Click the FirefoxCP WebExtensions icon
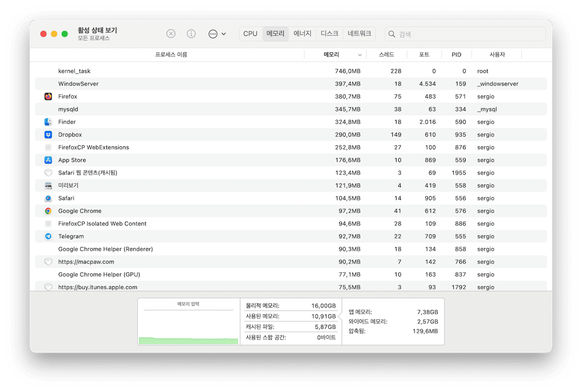The image size is (582, 392). coord(48,147)
